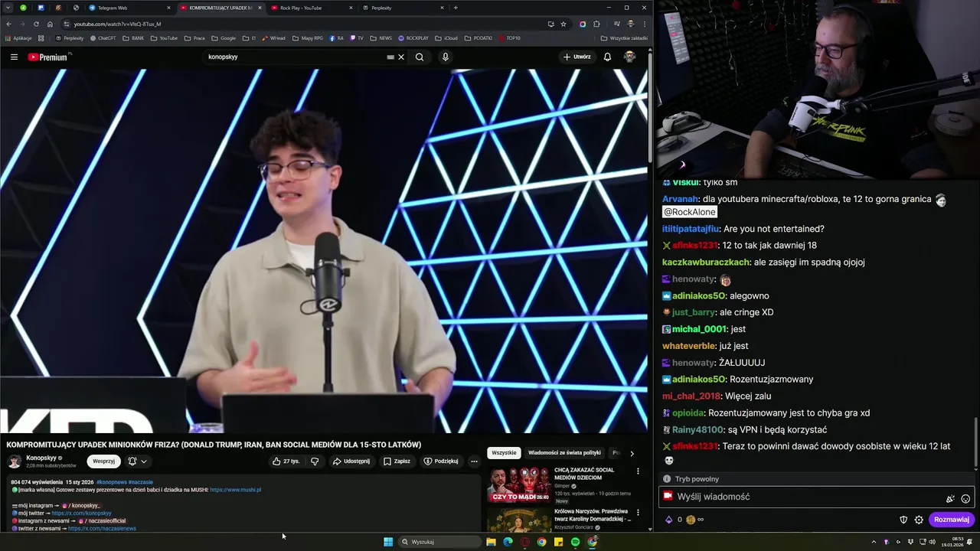This screenshot has height=551, width=980.
Task: Open the Konopskyy channel name link
Action: (x=41, y=458)
